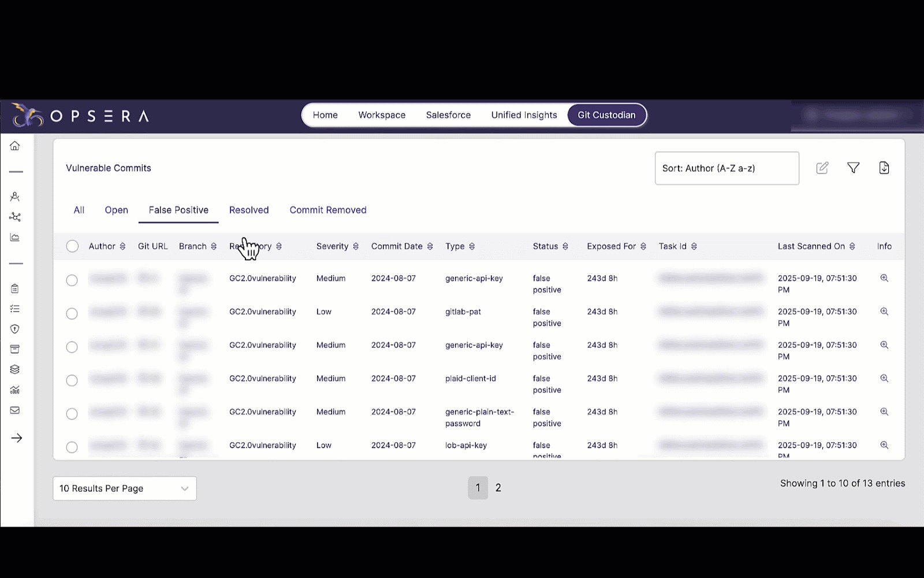Sort by Last Scanned On column
924x578 pixels.
click(852, 246)
